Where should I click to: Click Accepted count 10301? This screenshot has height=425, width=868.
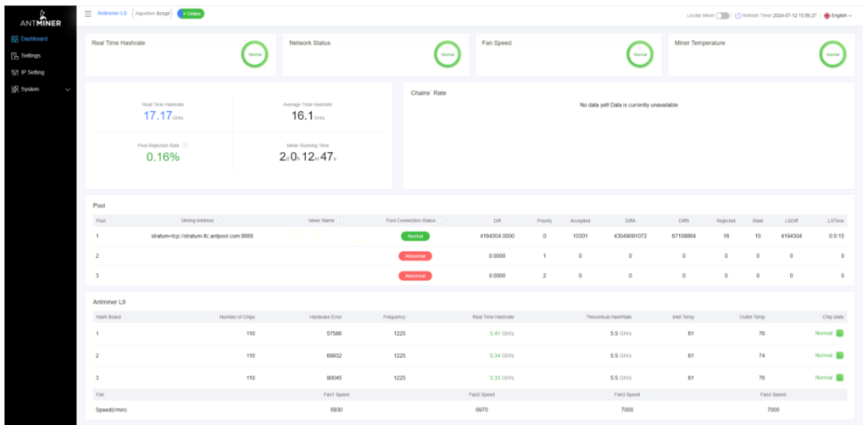[x=580, y=236]
